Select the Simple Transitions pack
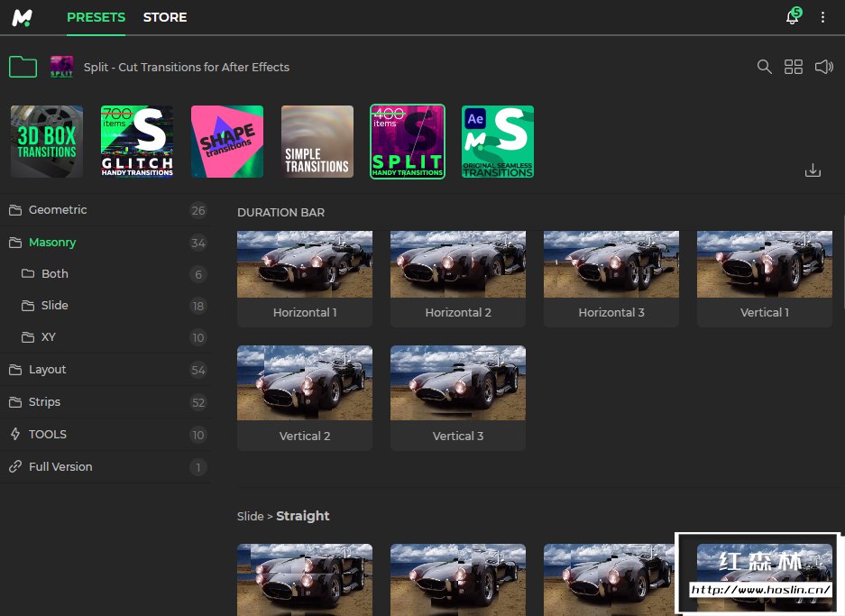This screenshot has width=845, height=616. [317, 142]
